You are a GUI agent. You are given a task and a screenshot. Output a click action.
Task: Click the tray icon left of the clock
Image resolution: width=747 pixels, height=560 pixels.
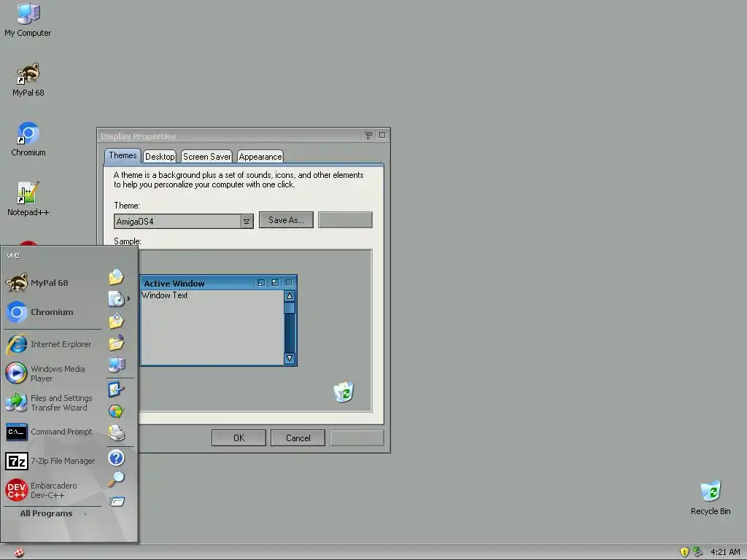[697, 552]
